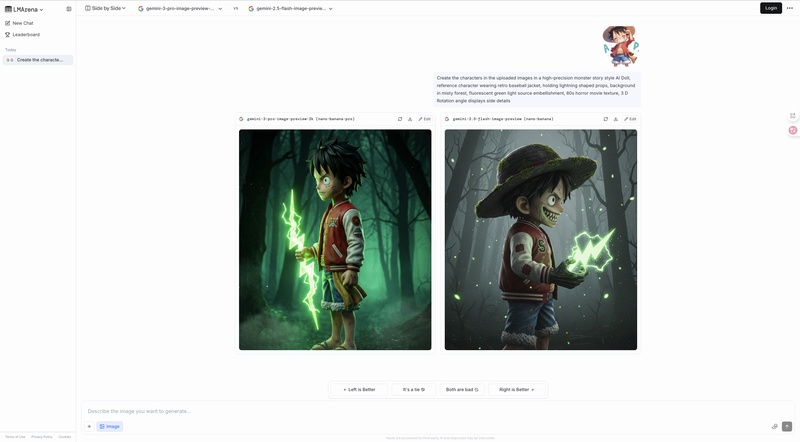800x442 pixels.
Task: Open the Leaderboard trophy item
Action: (22, 35)
